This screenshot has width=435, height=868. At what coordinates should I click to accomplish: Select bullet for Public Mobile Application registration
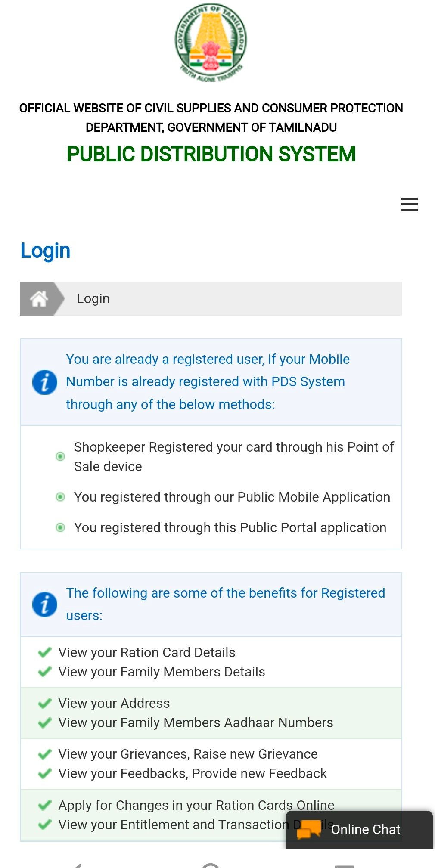(61, 497)
